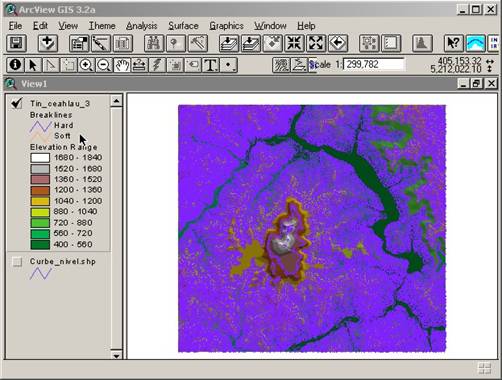
Task: Zoom to Full Extent using toolbar icon
Action: tap(229, 43)
